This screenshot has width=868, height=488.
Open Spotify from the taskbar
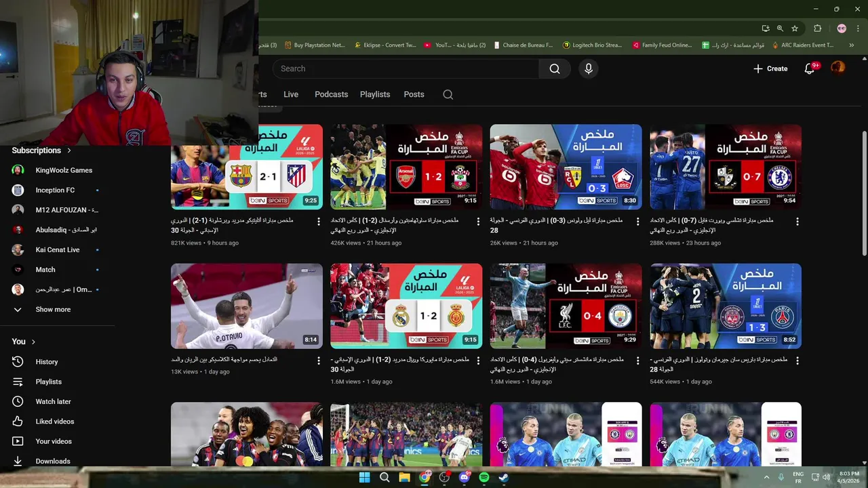coord(484,477)
